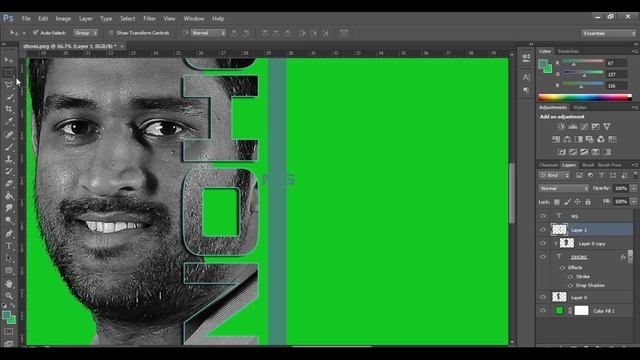Open the File menu
Viewport: 640px width, 360px height.
pos(26,18)
